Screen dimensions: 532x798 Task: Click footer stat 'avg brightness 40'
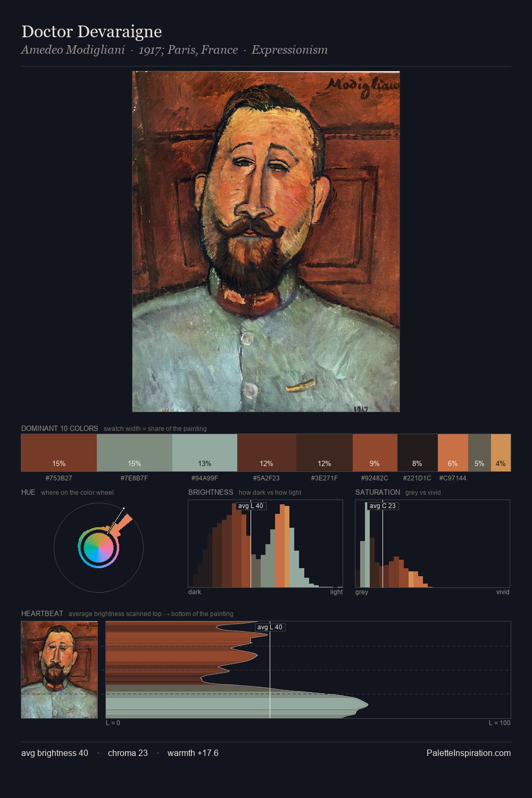point(55,753)
